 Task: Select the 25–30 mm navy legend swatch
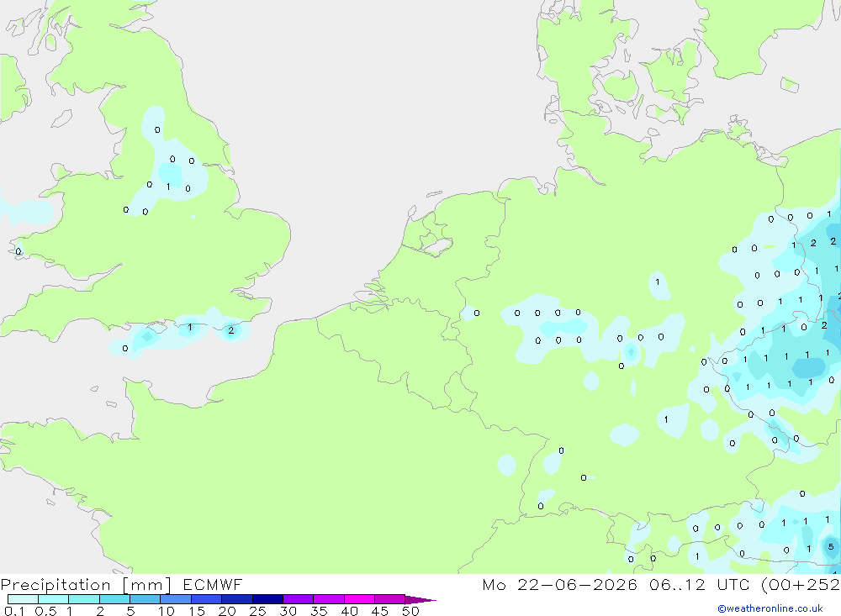pyautogui.click(x=267, y=599)
